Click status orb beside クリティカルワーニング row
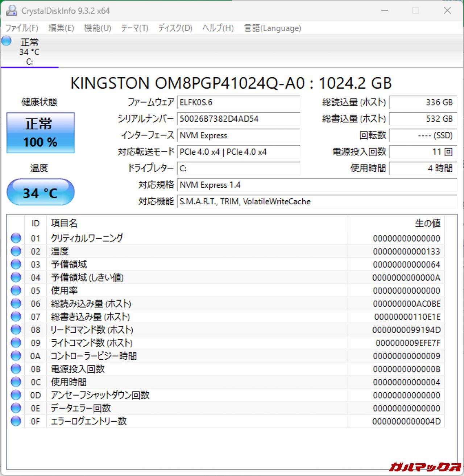This screenshot has height=476, width=464. (x=16, y=238)
